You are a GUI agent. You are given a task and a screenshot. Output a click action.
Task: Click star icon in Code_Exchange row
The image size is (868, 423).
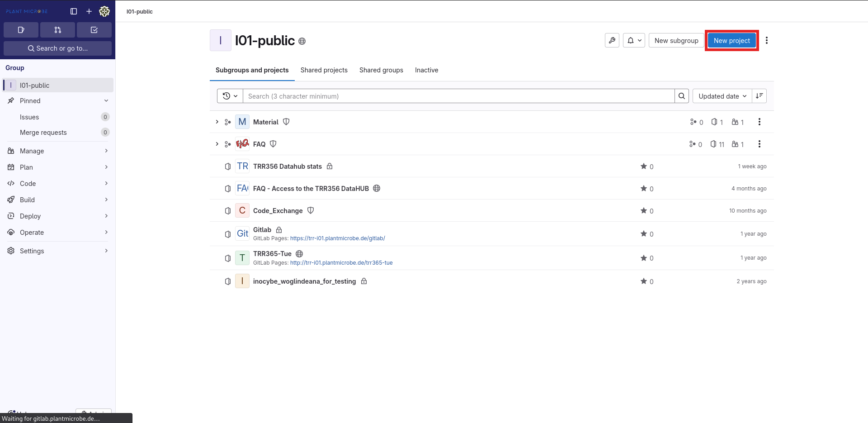coord(644,210)
